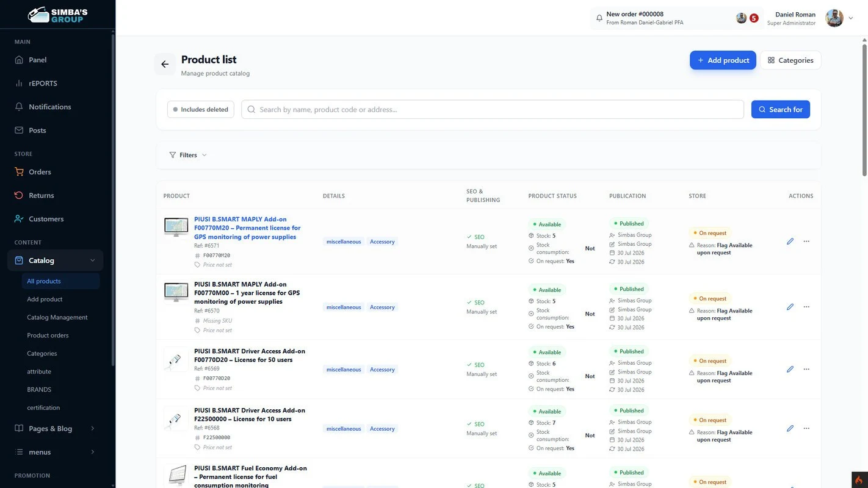The width and height of the screenshot is (868, 488).
Task: Open PIUSI B.SMART MAPLY F00770M20 product link
Action: tap(247, 228)
